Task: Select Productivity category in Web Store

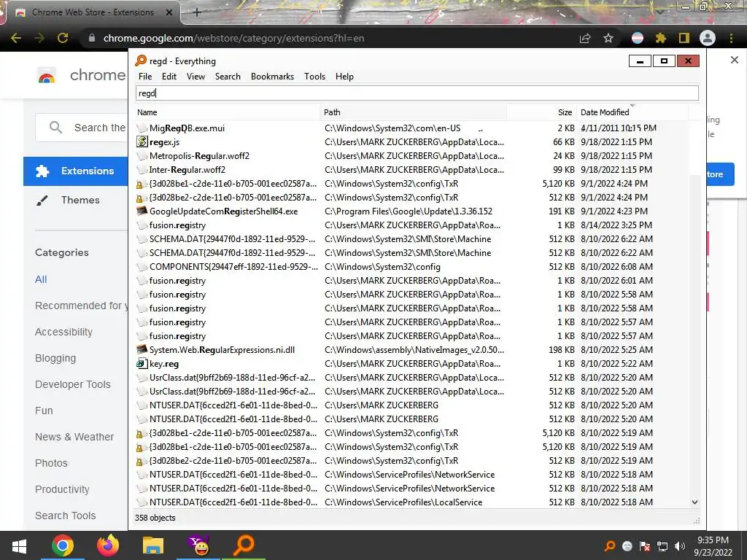Action: point(62,489)
